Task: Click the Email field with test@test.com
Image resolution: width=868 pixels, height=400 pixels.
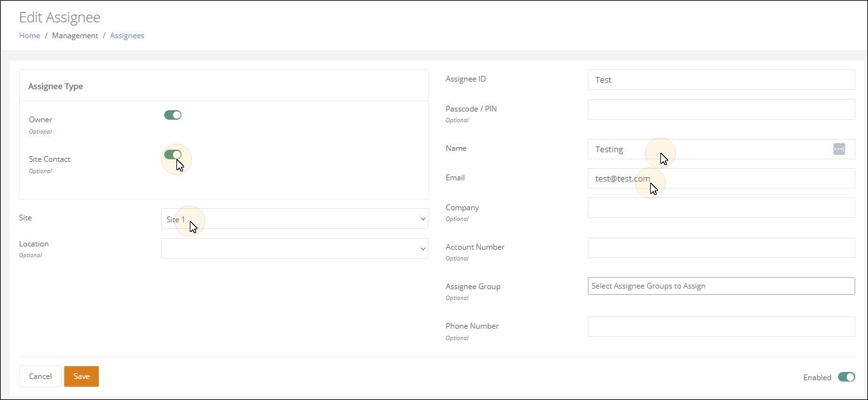Action: [x=721, y=178]
